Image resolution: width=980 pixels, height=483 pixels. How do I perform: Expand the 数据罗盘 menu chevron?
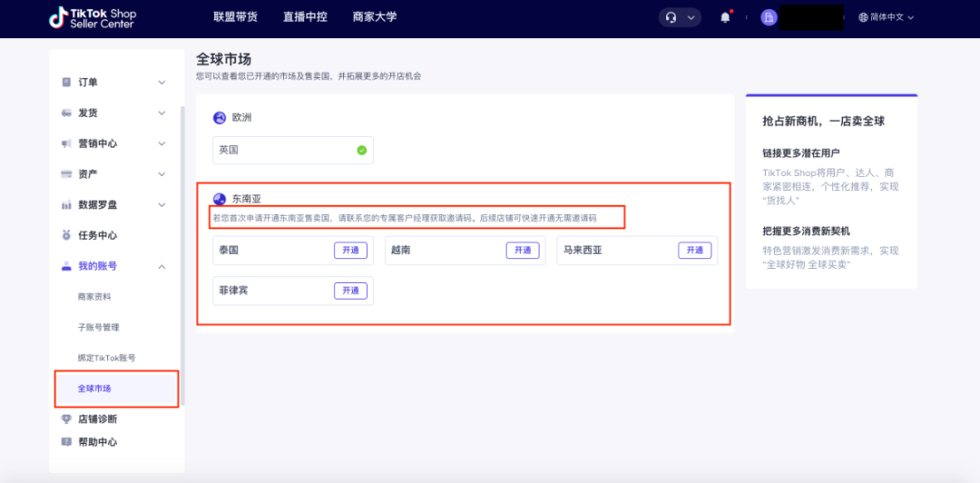coord(162,204)
